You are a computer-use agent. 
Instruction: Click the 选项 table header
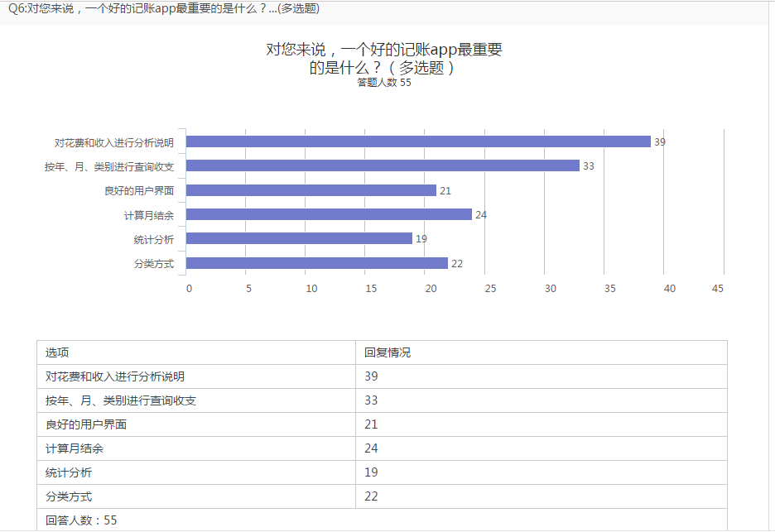click(196, 352)
